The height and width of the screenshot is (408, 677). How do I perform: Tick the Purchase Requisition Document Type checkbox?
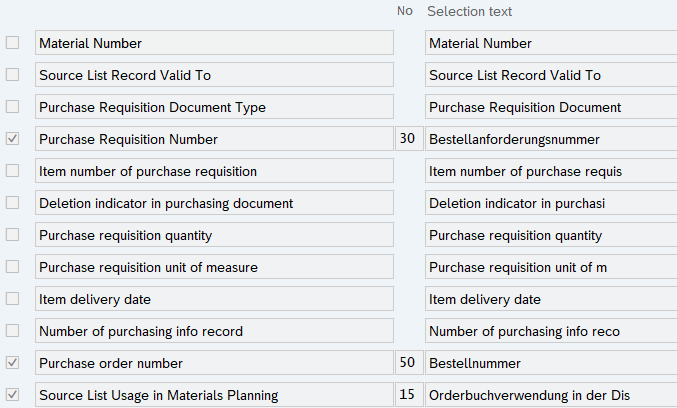pos(12,107)
